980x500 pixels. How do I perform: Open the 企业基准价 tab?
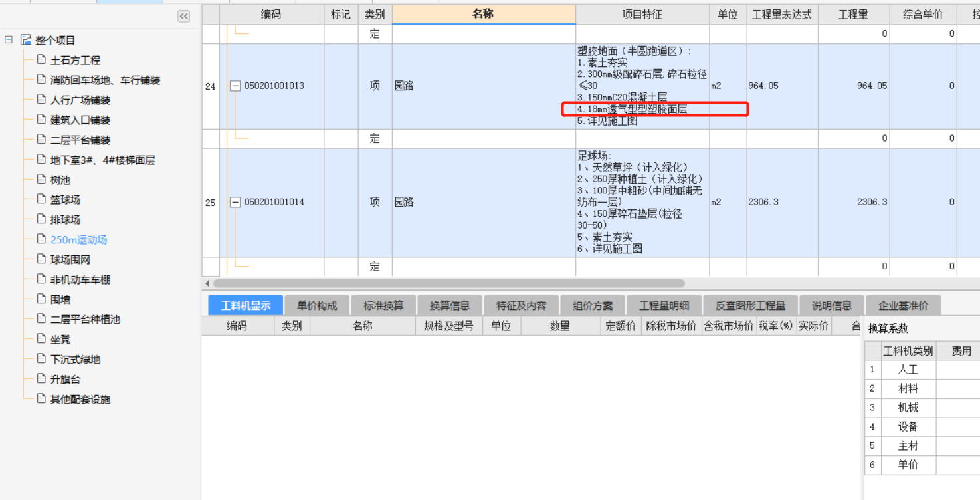[x=903, y=306]
